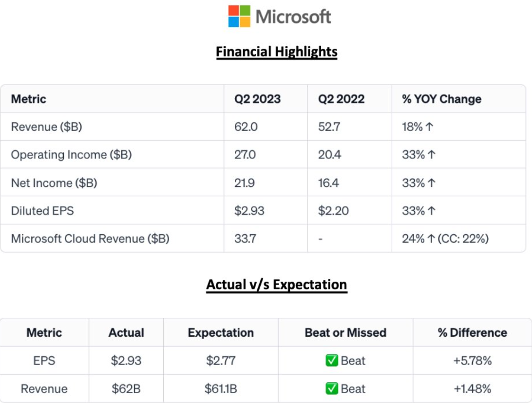Image resolution: width=532 pixels, height=403 pixels.
Task: Click the green checkmark in EPS row
Action: [x=331, y=360]
